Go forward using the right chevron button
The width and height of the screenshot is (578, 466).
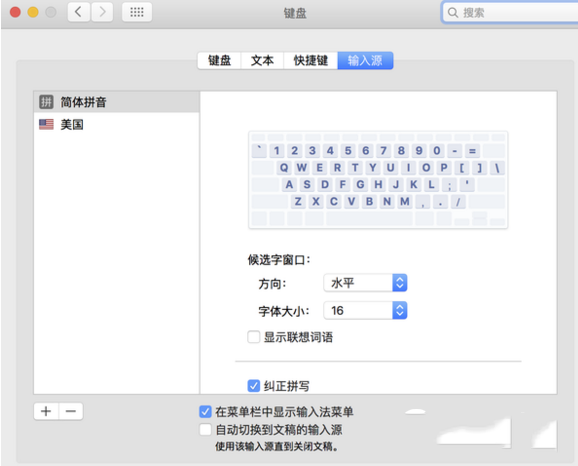(102, 12)
